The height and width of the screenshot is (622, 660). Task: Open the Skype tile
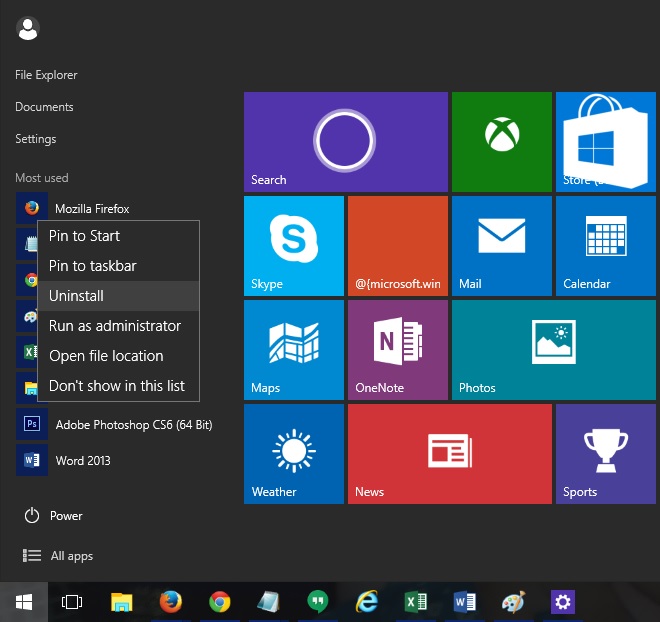pyautogui.click(x=294, y=246)
